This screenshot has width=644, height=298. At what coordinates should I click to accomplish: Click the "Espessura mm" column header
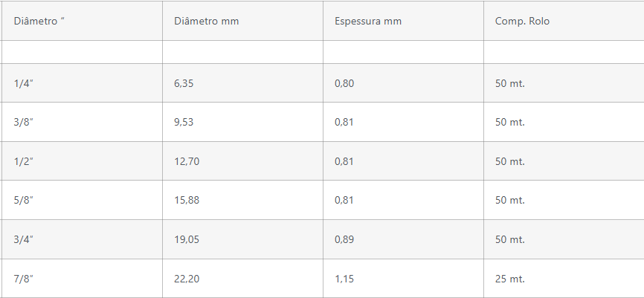(367, 22)
